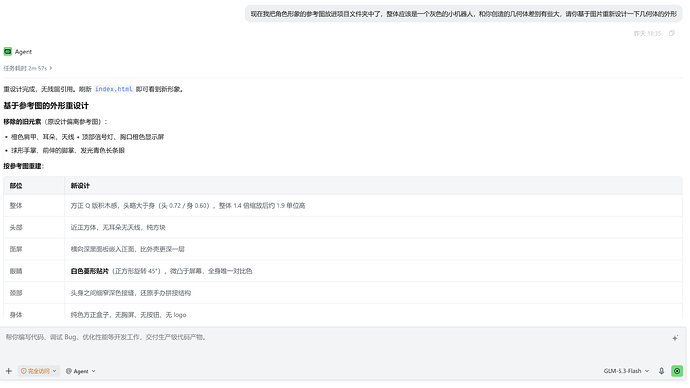Screen dimensions: 690x388
Task: Click the green send button
Action: tap(677, 371)
